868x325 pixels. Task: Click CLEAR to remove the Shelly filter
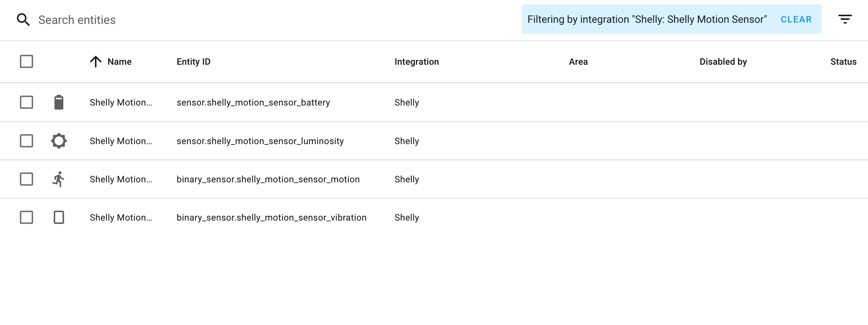796,19
